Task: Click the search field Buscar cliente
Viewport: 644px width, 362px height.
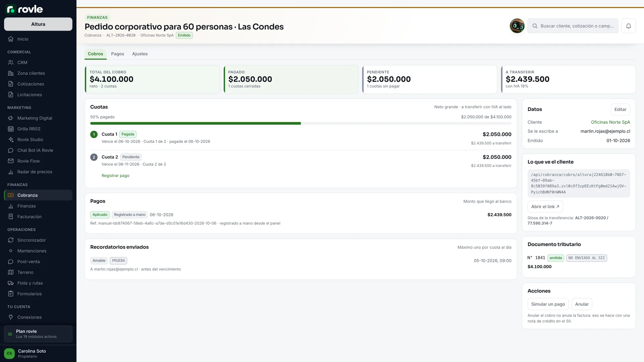Action: point(573,26)
